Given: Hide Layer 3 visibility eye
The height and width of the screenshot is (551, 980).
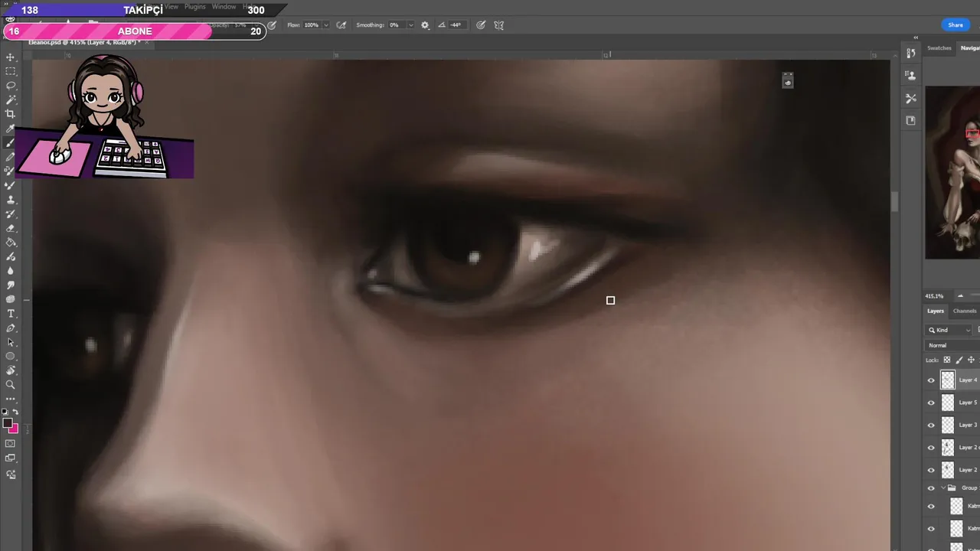Looking at the screenshot, I should click(931, 425).
